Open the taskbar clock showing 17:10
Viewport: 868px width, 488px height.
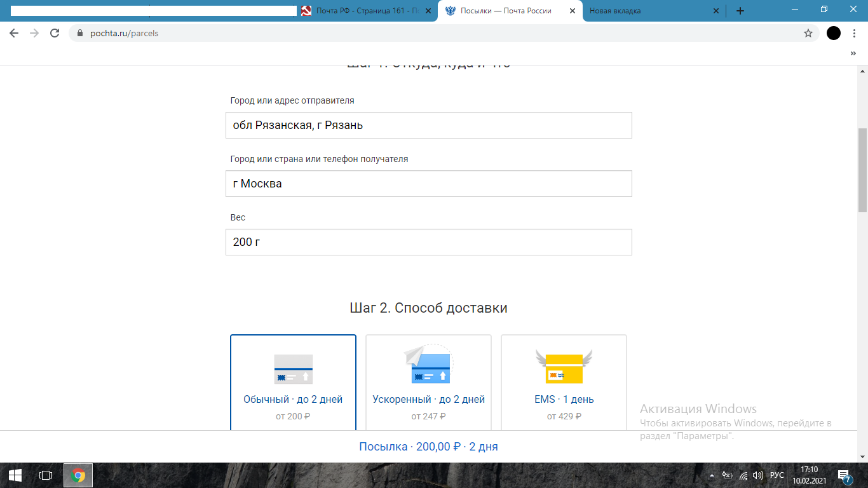click(809, 475)
